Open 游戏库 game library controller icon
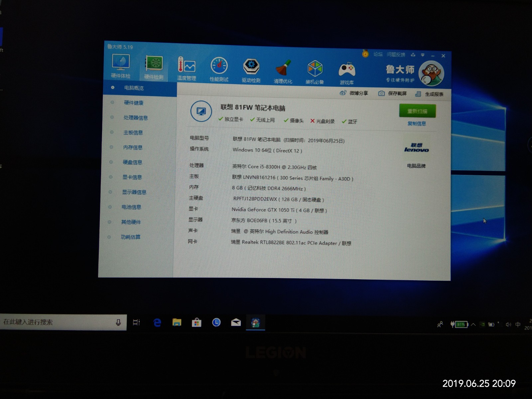532x399 pixels. point(347,73)
